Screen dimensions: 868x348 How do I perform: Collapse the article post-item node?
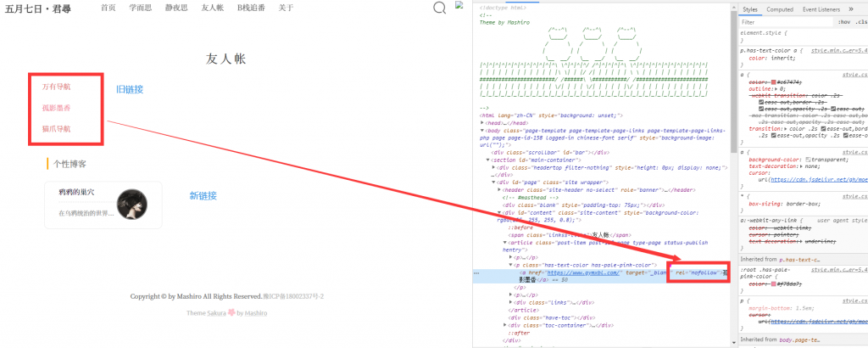point(505,243)
